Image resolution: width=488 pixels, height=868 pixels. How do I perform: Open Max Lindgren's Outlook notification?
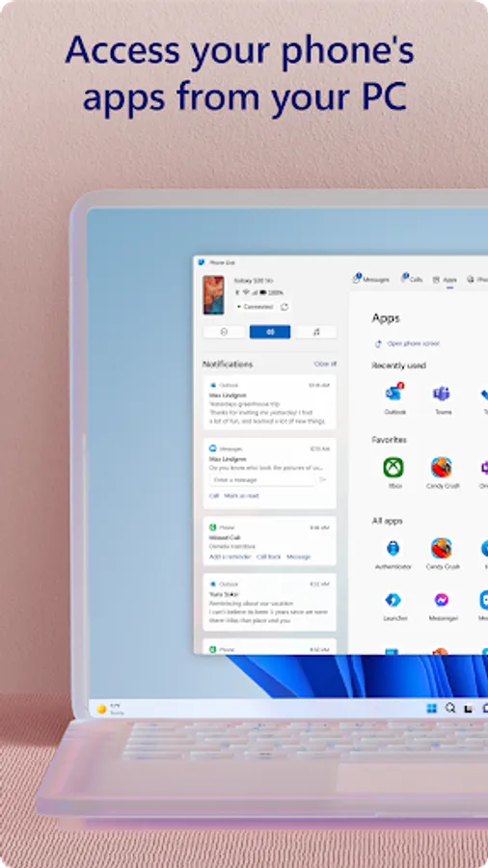269,402
